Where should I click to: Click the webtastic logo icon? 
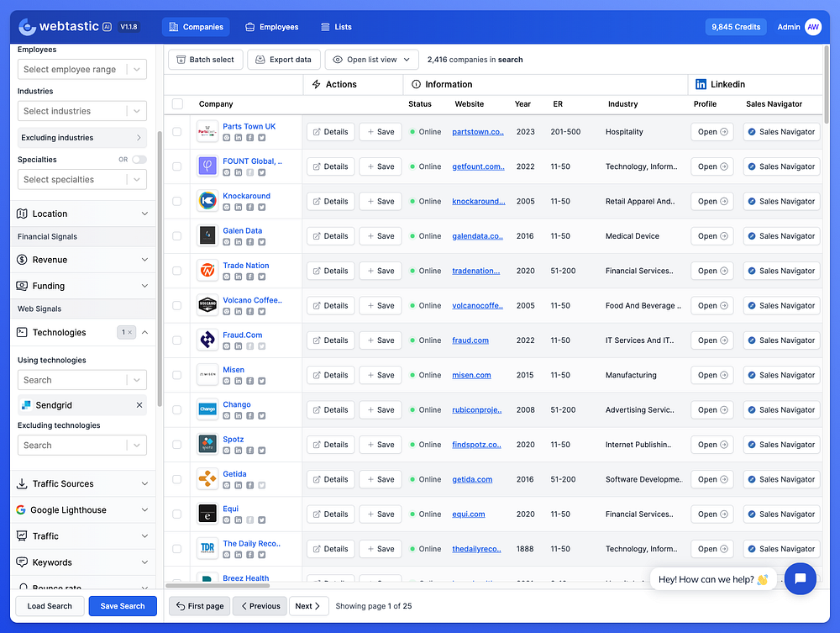coord(27,27)
